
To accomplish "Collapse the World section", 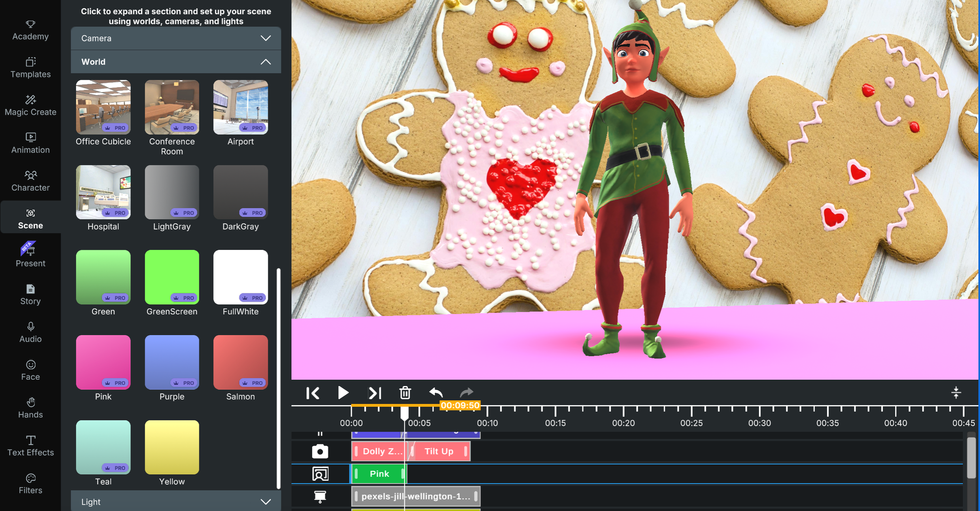I will click(175, 62).
